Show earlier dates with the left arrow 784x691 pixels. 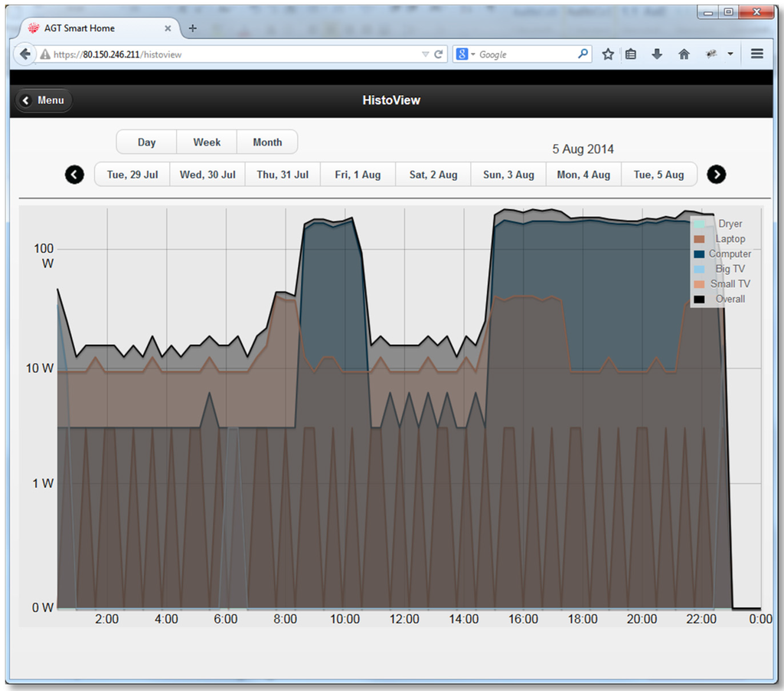[x=74, y=175]
